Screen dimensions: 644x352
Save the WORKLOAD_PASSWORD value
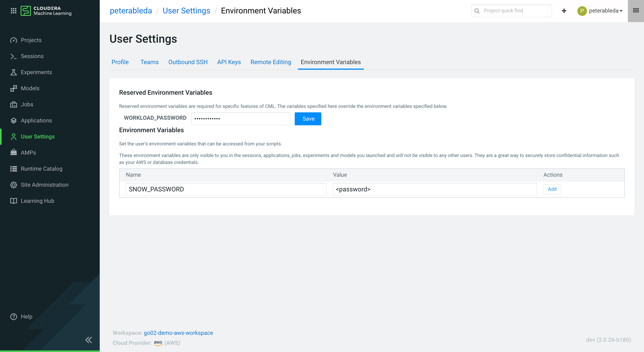pyautogui.click(x=308, y=119)
